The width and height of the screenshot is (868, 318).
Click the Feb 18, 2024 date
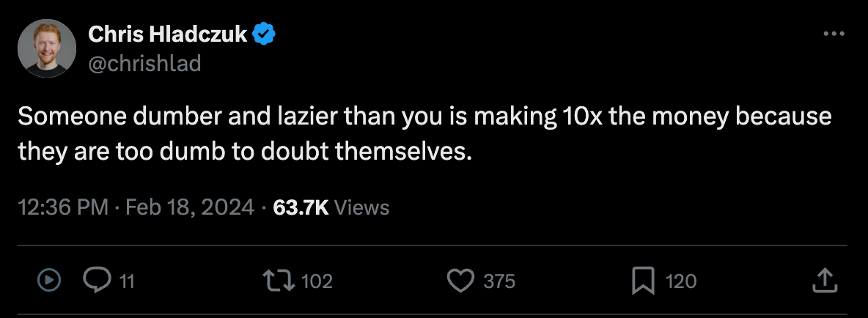190,207
